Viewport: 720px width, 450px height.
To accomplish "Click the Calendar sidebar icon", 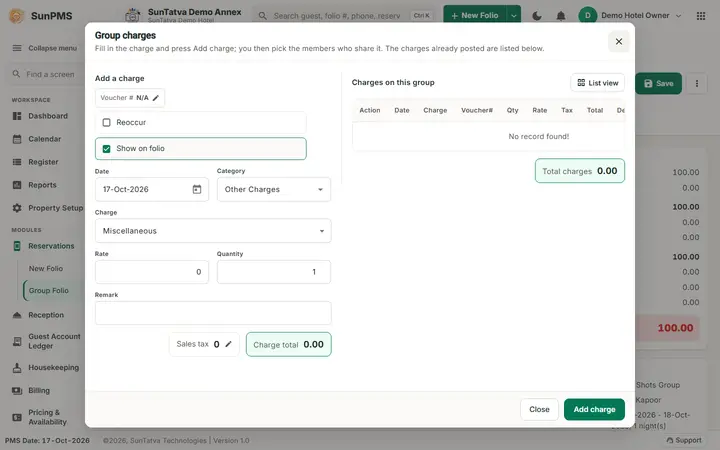I will point(17,139).
